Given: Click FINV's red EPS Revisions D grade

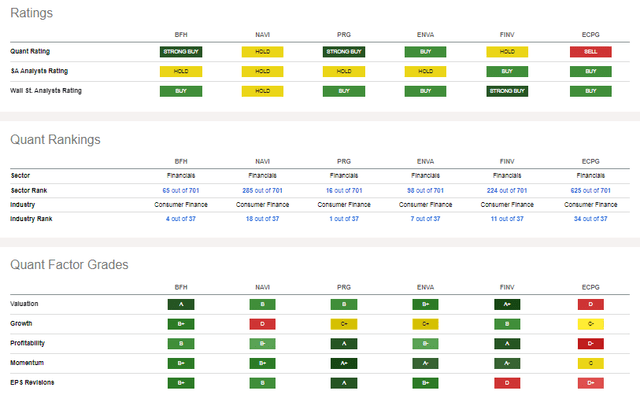Looking at the screenshot, I should (507, 383).
